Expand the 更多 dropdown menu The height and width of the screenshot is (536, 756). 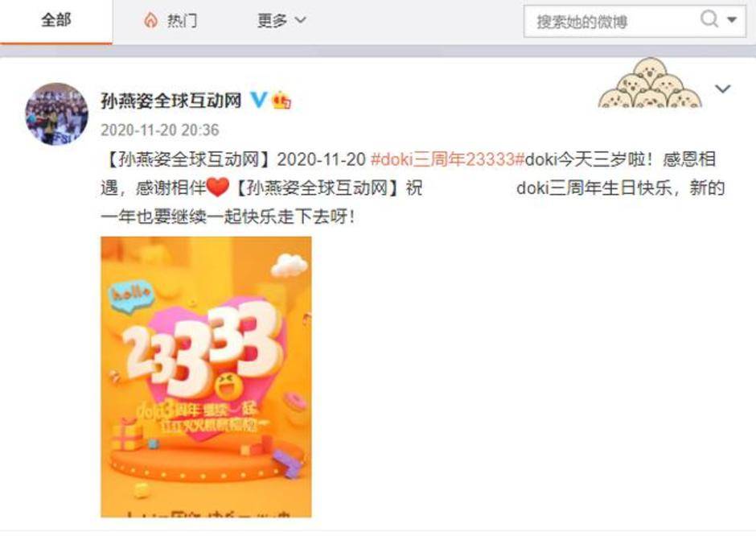coord(281,20)
